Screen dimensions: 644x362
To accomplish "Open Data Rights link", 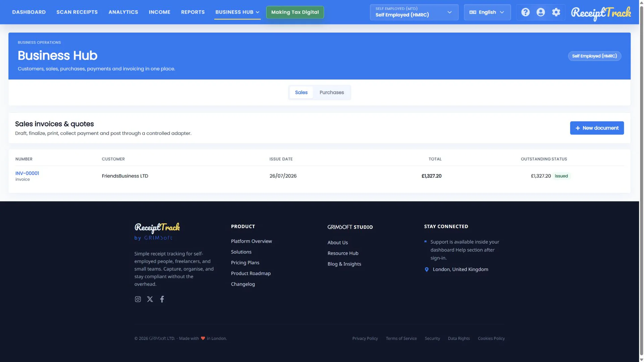I will (459, 339).
